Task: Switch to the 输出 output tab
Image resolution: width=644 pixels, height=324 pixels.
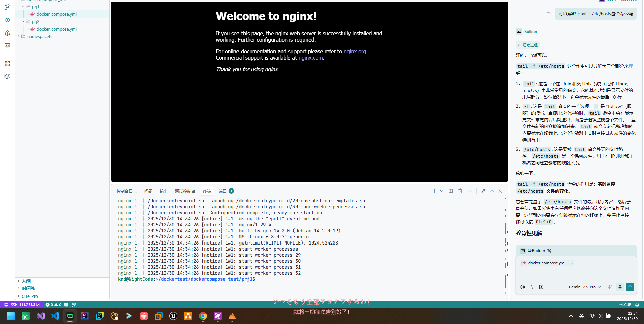Action: coord(164,191)
